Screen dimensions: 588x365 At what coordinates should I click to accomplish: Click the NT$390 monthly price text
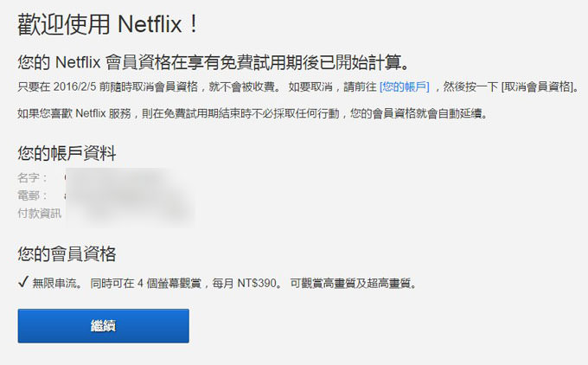coord(255,283)
